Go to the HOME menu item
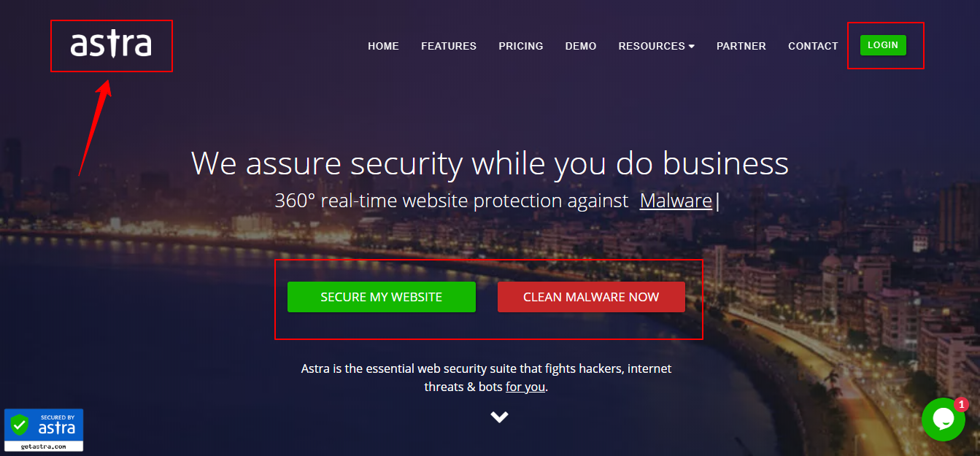980x456 pixels. [383, 46]
